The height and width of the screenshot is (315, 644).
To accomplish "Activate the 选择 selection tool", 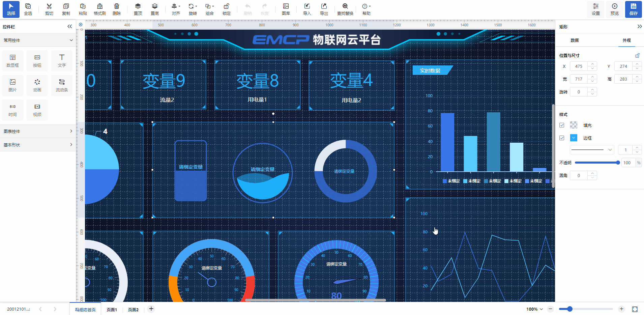I will point(11,9).
